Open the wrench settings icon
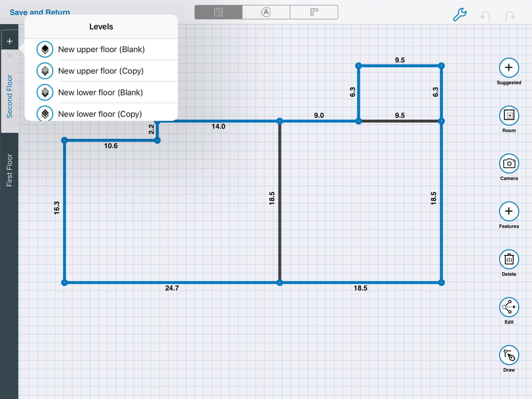This screenshot has height=399, width=532. click(460, 14)
